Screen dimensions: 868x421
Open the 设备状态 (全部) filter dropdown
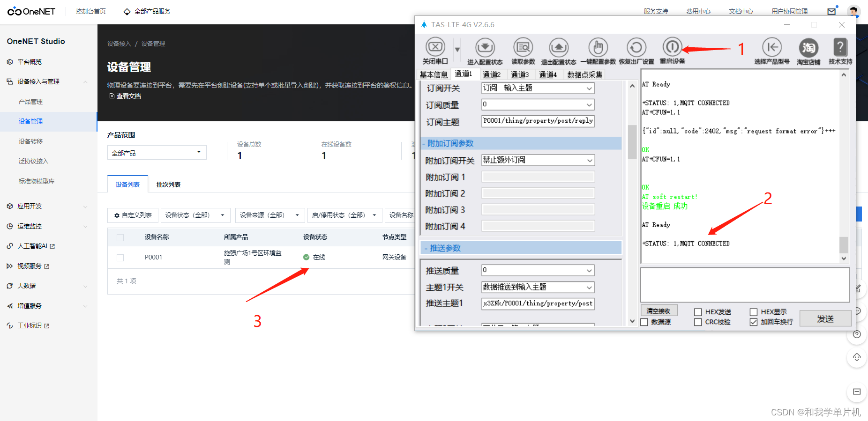pos(196,215)
